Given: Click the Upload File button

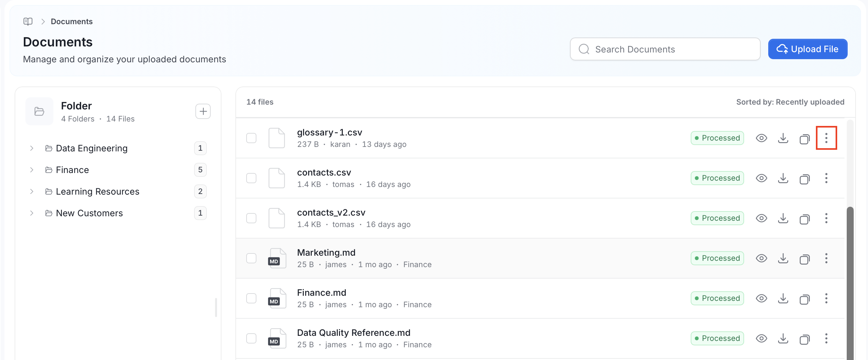Looking at the screenshot, I should (807, 49).
